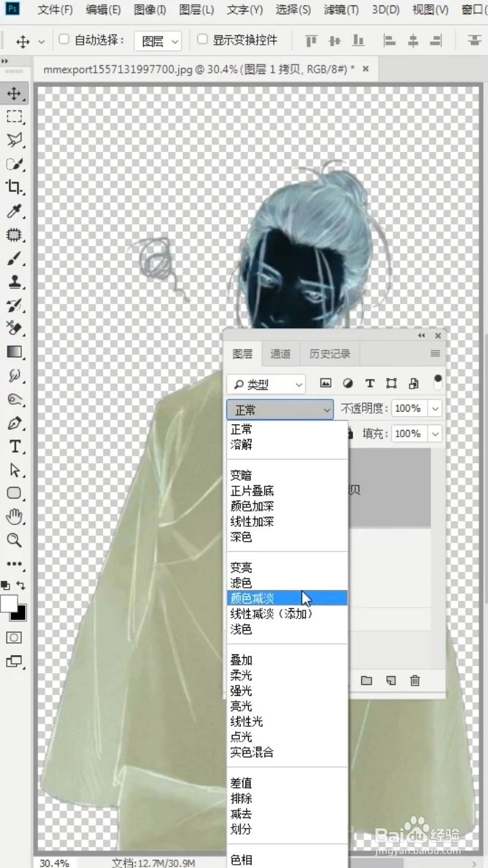This screenshot has width=488, height=868.
Task: Select the History Brush tool
Action: pos(14,305)
